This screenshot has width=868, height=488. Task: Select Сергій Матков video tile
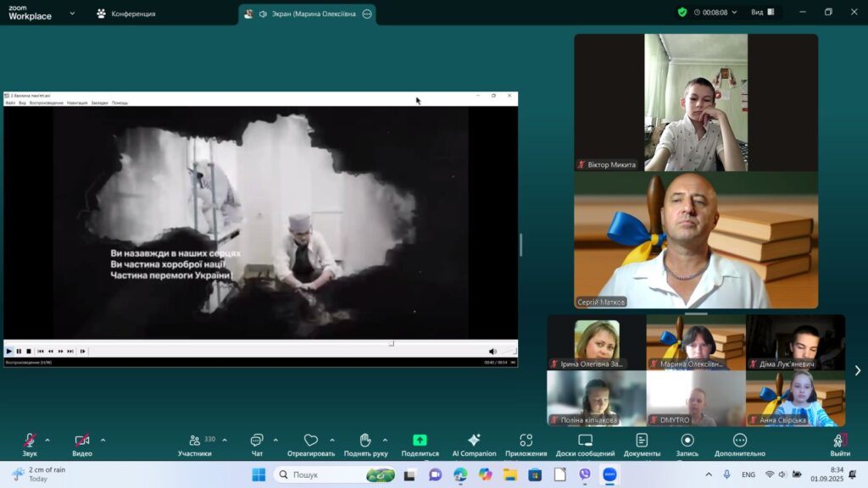[x=696, y=240]
